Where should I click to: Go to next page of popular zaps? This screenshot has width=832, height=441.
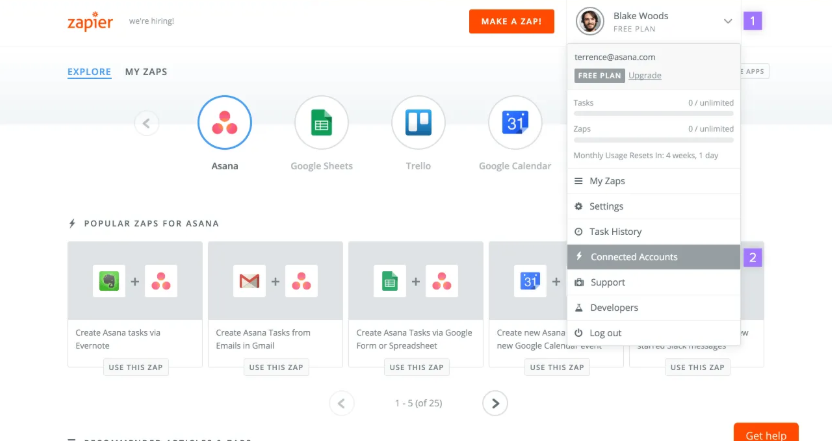(495, 403)
